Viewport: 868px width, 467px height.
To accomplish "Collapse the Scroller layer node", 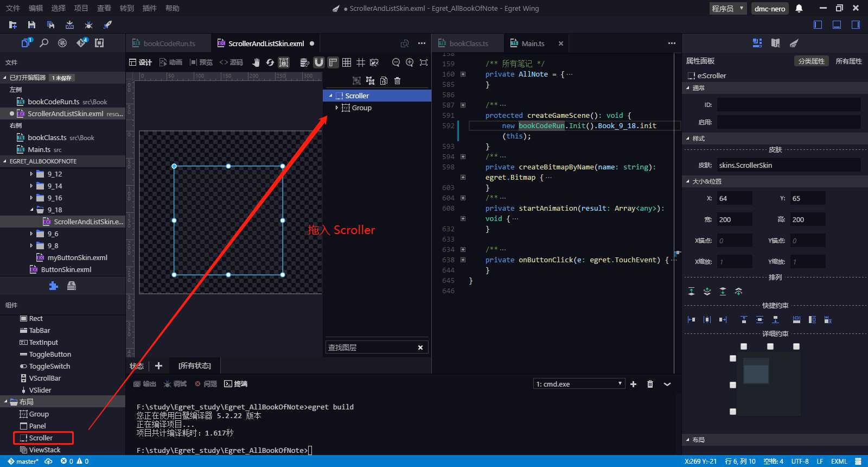I will click(330, 96).
